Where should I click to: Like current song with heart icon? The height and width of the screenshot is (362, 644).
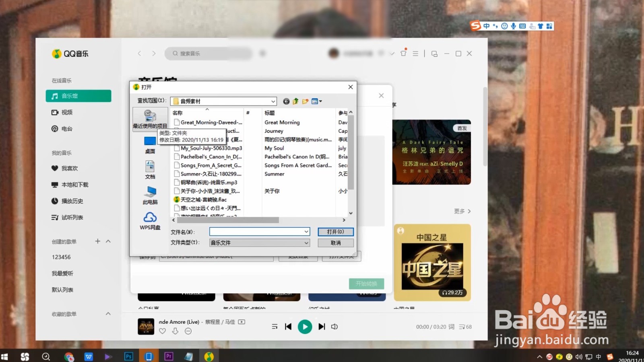coord(162,331)
